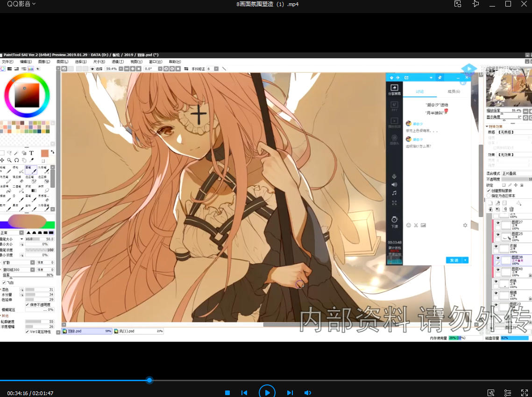Click the play button in the player
Screen dimensions: 532x397
(x=267, y=393)
